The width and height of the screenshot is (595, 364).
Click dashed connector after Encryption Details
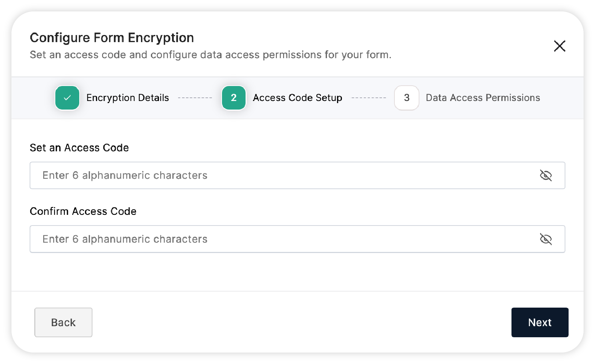tap(195, 98)
